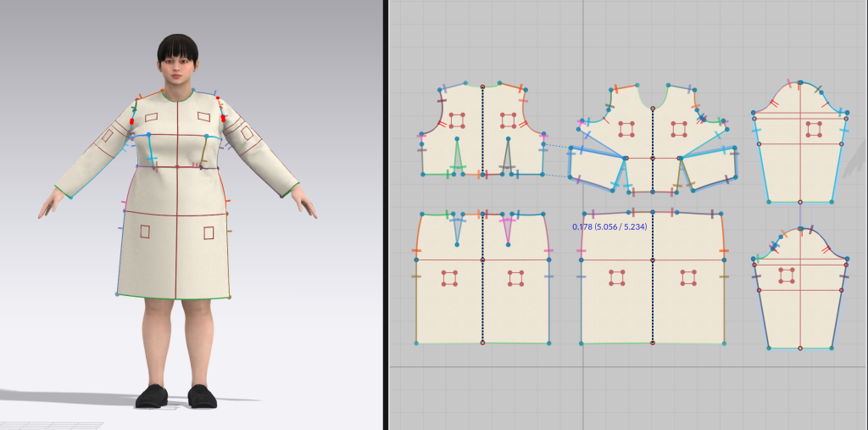The width and height of the screenshot is (868, 430).
Task: Click the blue measurement label 0.178 (5.056 / 5.234)
Action: coord(609,226)
